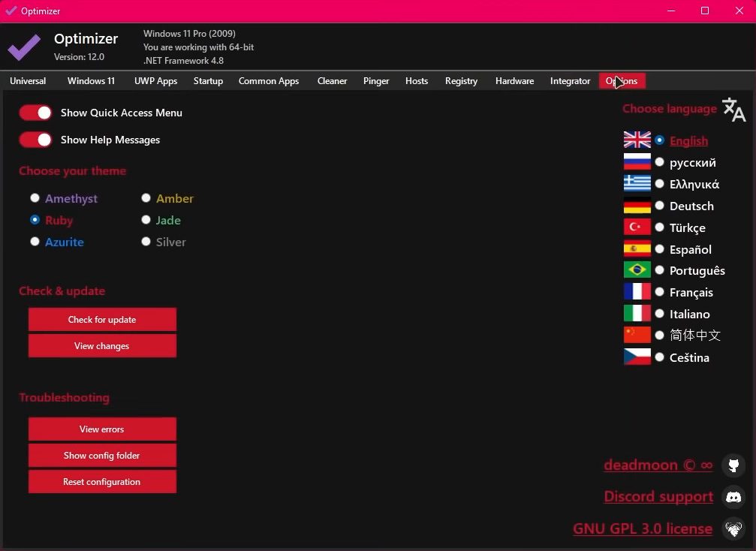Open the Discord logo icon

coord(733,497)
